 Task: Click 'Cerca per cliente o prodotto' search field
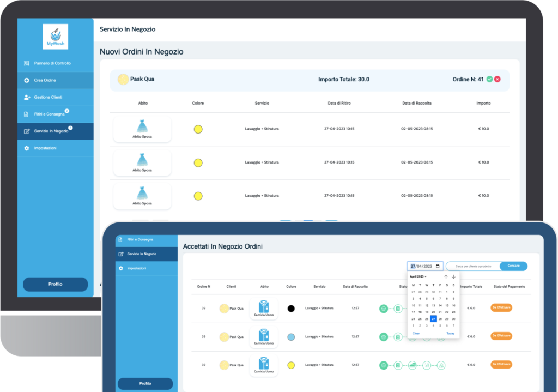click(473, 266)
